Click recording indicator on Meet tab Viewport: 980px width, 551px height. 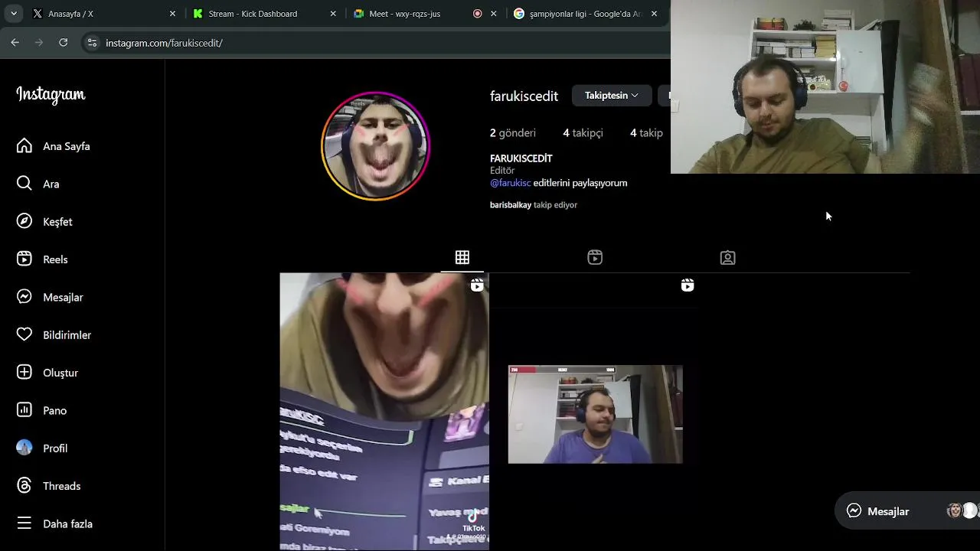(x=478, y=14)
